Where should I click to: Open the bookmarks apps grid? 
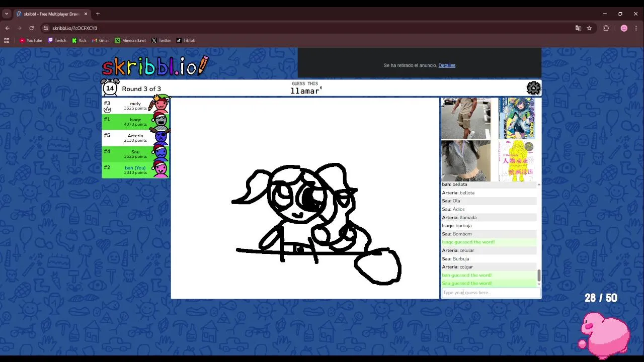coord(7,41)
